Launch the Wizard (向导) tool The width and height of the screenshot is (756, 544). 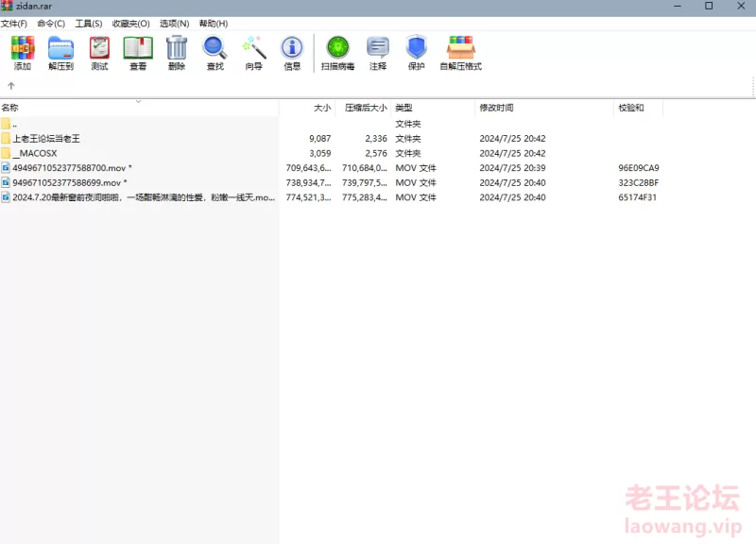(x=253, y=53)
